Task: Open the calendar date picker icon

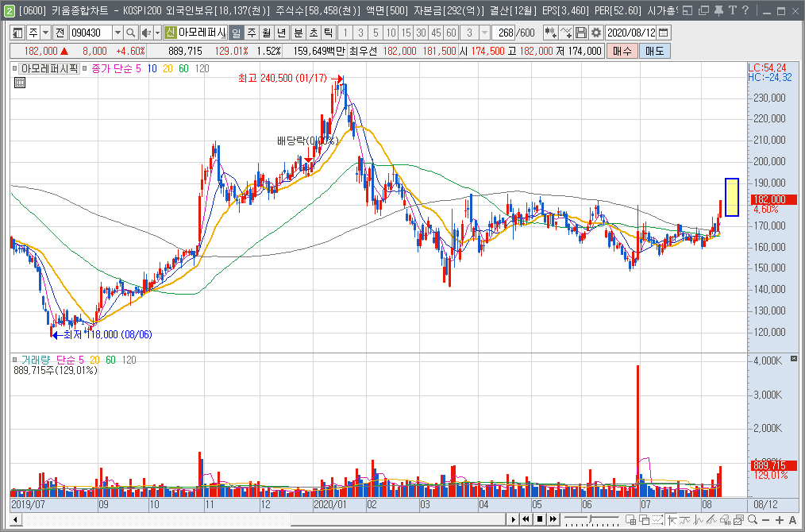Action: point(664,33)
